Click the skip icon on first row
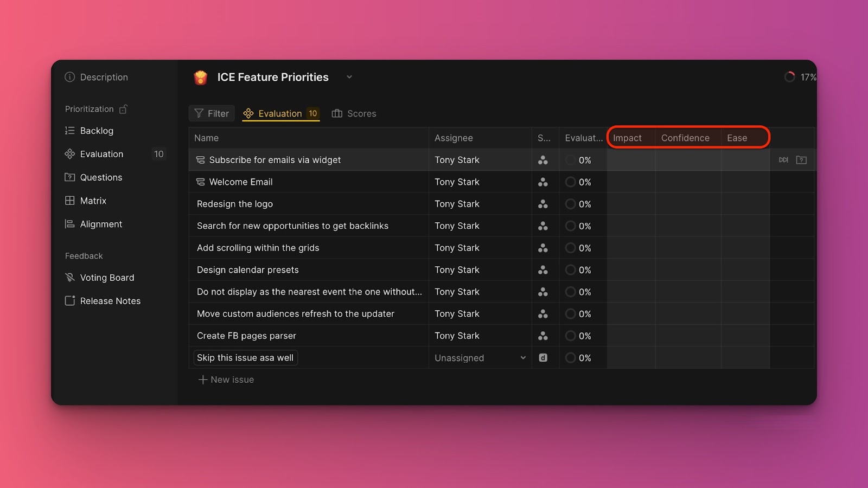 coord(783,160)
